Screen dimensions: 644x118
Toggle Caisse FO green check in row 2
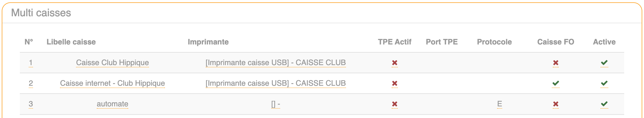(x=555, y=83)
